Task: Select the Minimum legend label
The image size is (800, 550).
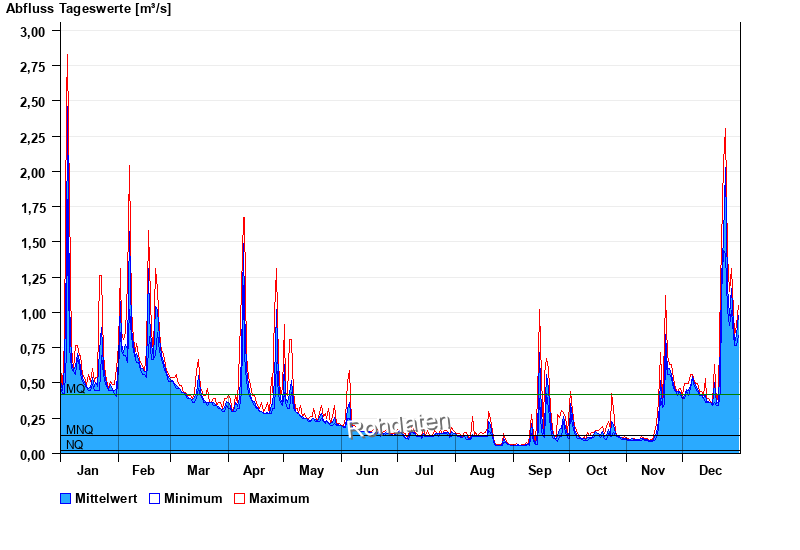Action: (x=193, y=498)
